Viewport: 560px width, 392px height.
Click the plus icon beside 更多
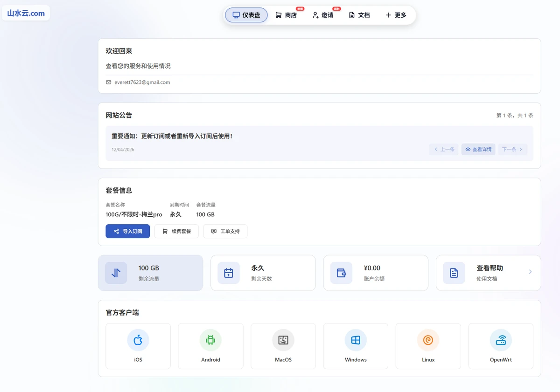pyautogui.click(x=388, y=15)
